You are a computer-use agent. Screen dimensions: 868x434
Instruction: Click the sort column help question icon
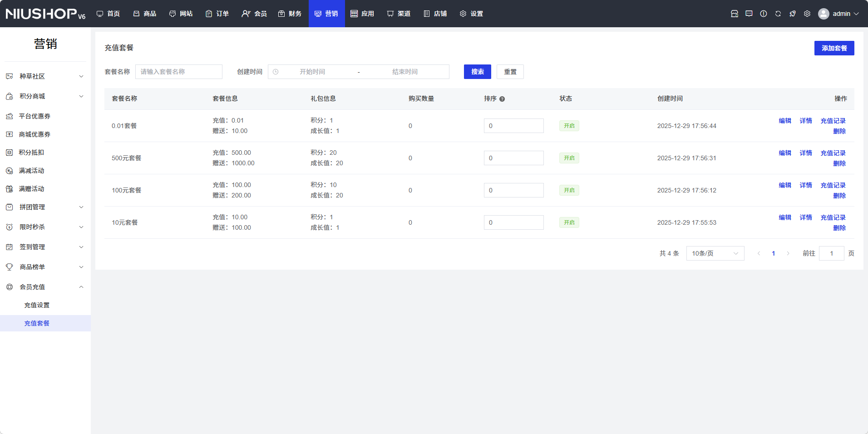pyautogui.click(x=502, y=99)
